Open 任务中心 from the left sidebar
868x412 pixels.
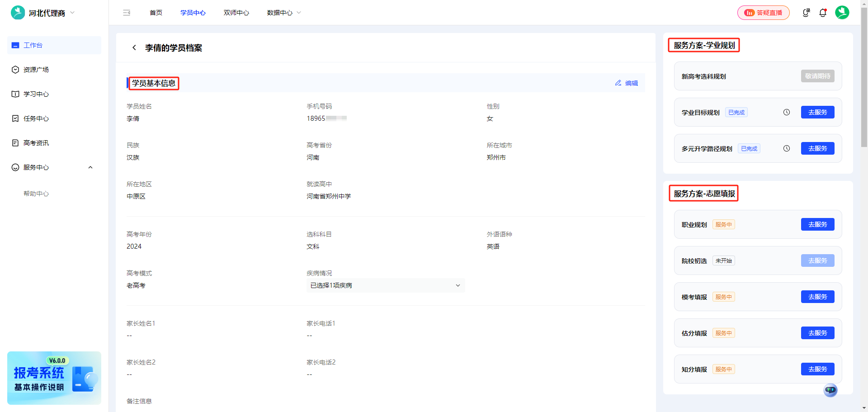(36, 118)
